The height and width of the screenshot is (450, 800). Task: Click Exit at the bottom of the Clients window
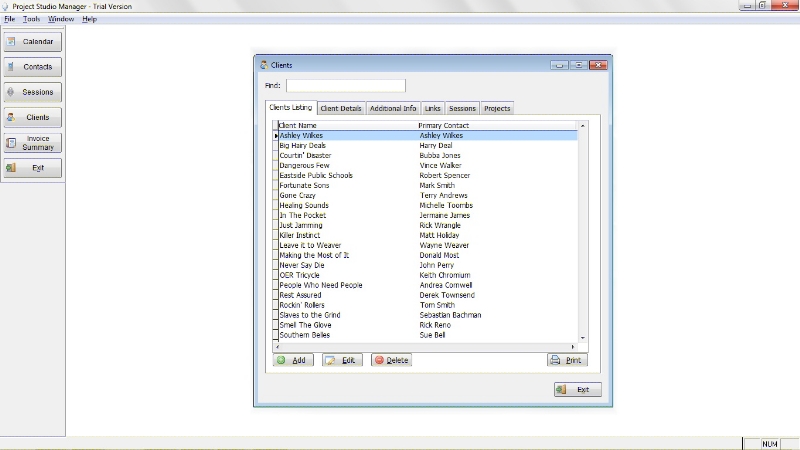pyautogui.click(x=578, y=389)
